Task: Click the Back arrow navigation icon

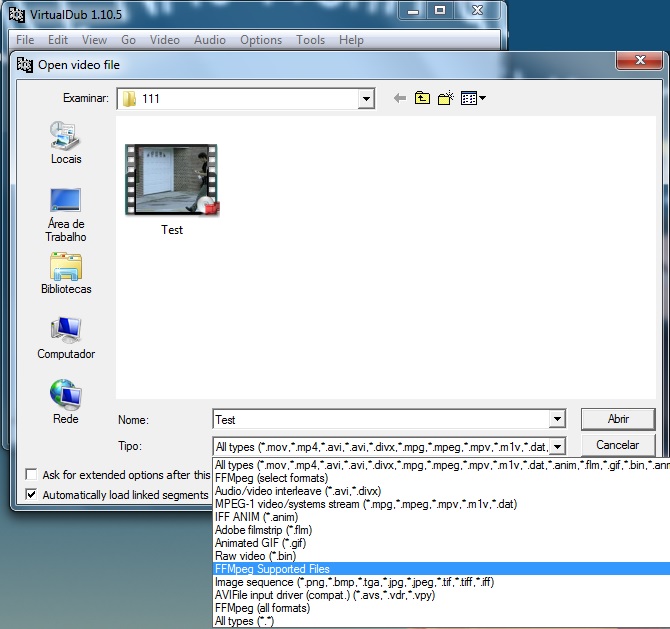Action: tap(400, 98)
